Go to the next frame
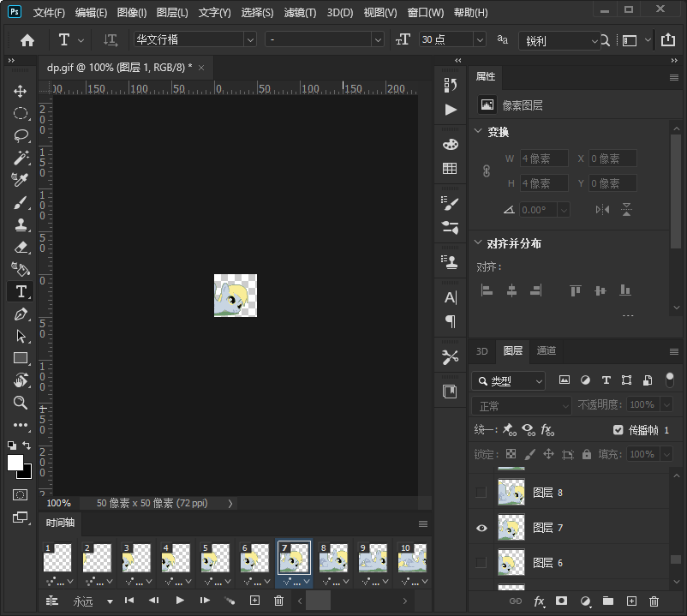 click(205, 601)
